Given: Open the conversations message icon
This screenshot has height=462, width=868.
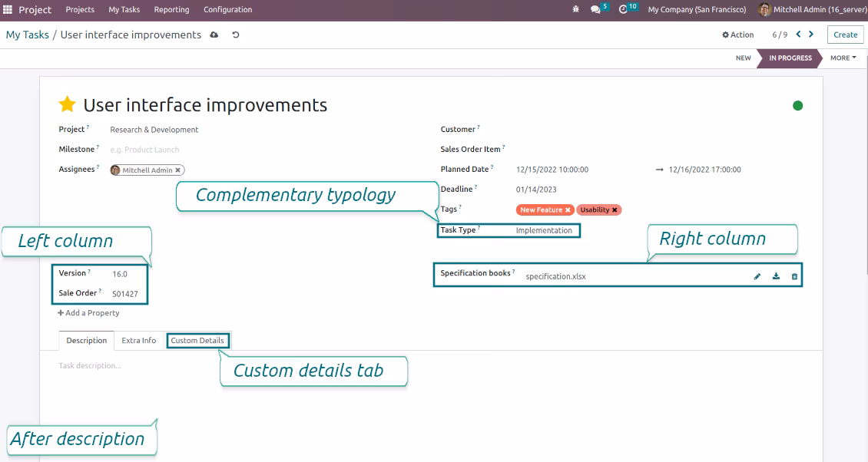Looking at the screenshot, I should pyautogui.click(x=595, y=9).
